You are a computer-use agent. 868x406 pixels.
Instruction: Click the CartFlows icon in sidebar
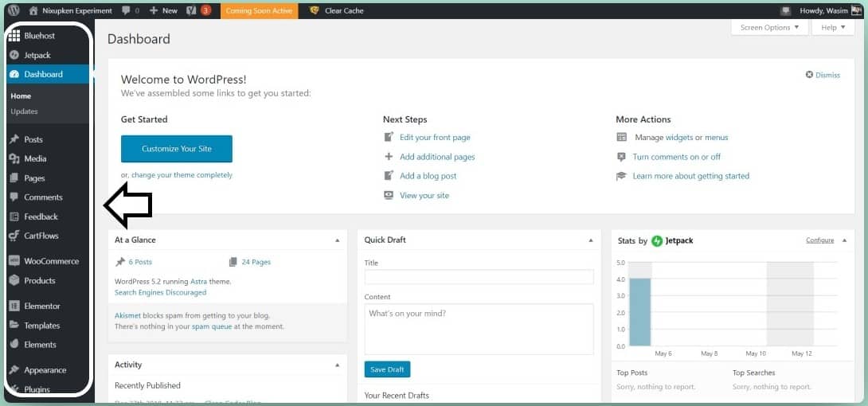click(x=14, y=236)
